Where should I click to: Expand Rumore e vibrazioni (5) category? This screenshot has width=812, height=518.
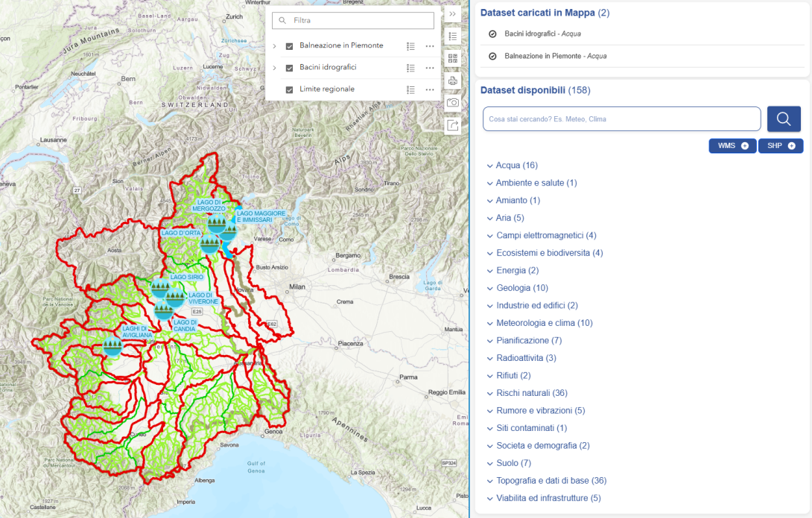(x=536, y=411)
